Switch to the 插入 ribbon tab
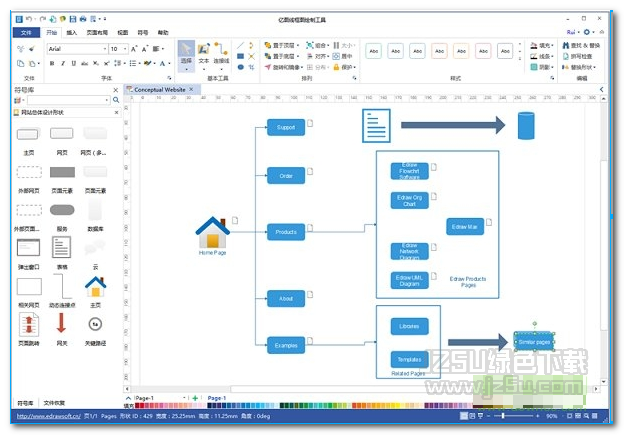Image resolution: width=624 pixels, height=435 pixels. [72, 32]
